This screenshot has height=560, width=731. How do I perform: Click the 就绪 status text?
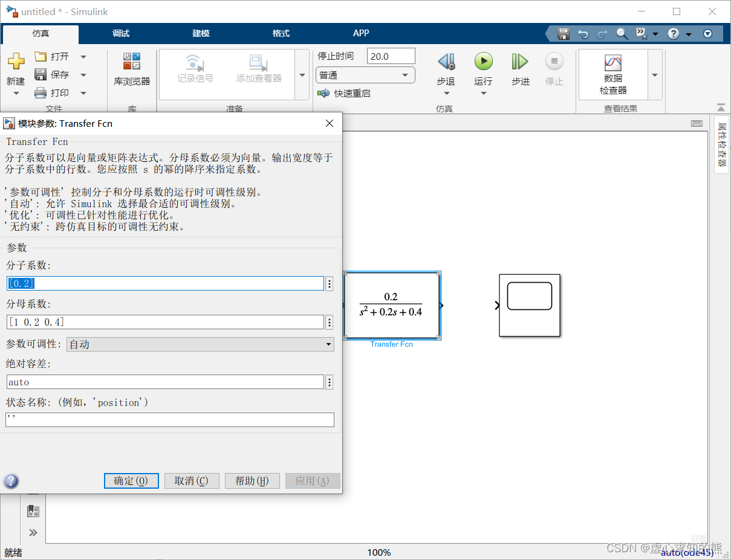pos(15,552)
